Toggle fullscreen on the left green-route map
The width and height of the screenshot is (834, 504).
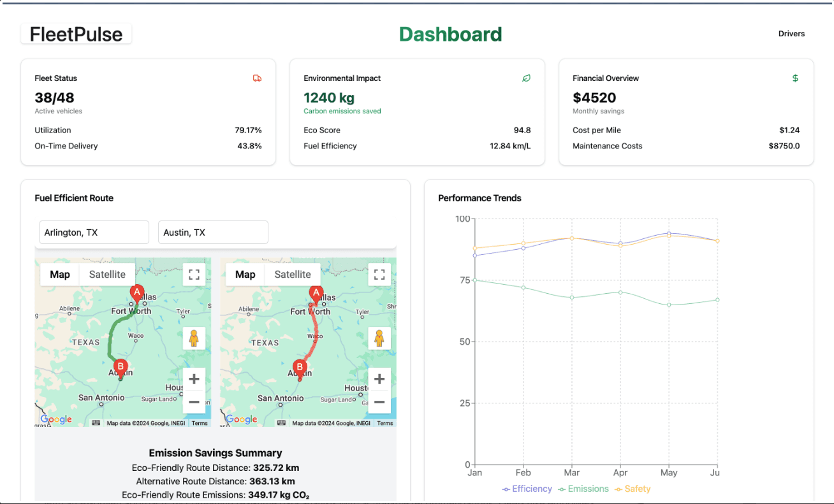click(x=194, y=275)
